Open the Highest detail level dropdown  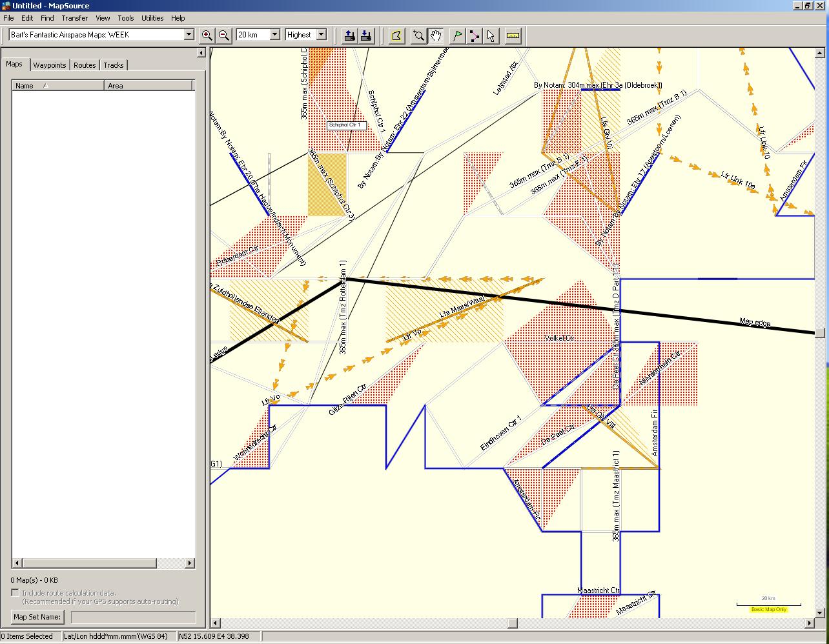[322, 35]
